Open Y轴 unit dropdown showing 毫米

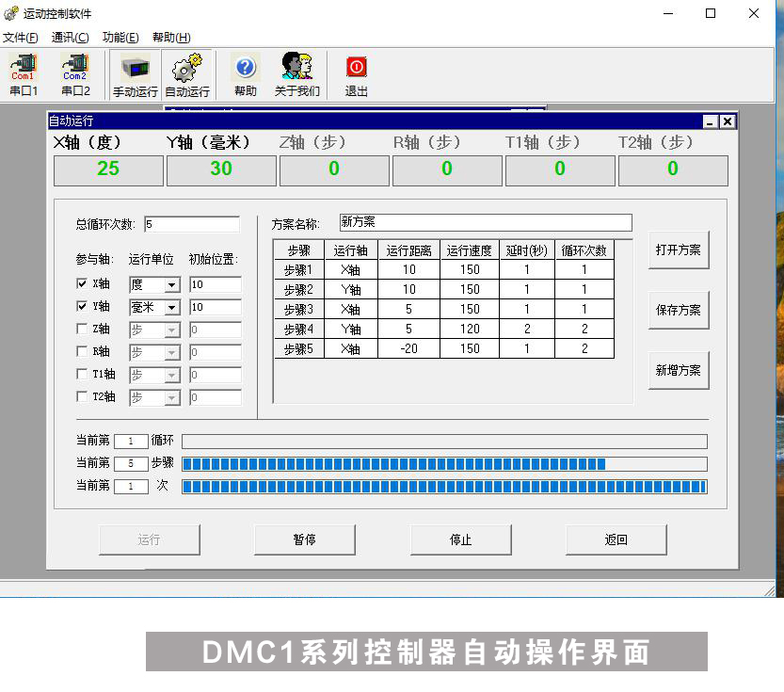[171, 308]
